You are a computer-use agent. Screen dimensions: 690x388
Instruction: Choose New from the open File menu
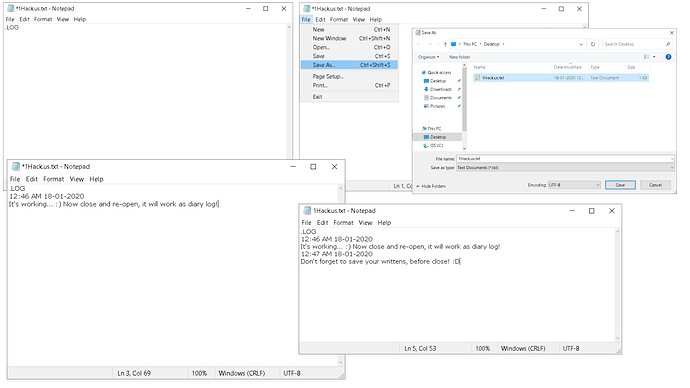point(349,29)
